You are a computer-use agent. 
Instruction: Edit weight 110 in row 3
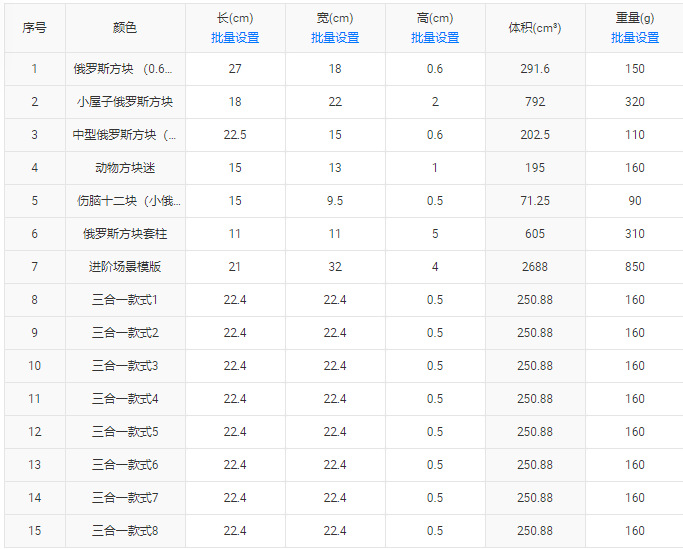[x=635, y=135]
